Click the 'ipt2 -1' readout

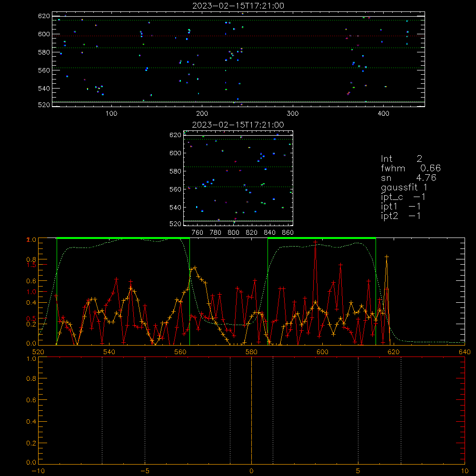[x=401, y=216]
